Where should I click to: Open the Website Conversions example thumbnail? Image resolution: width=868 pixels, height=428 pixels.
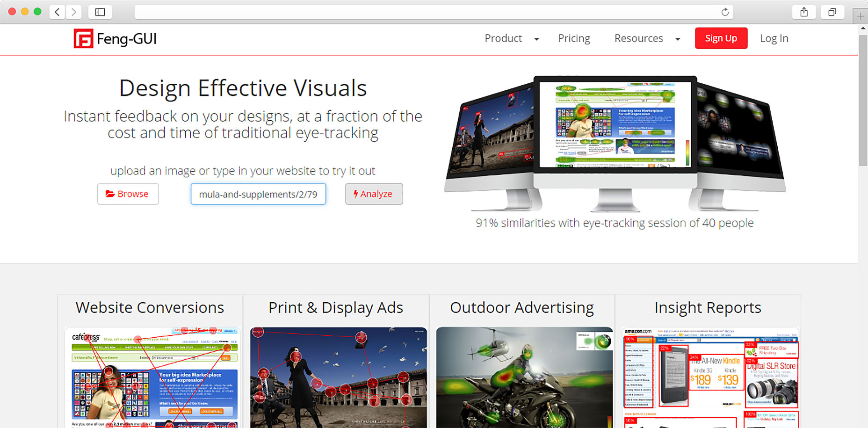(152, 377)
